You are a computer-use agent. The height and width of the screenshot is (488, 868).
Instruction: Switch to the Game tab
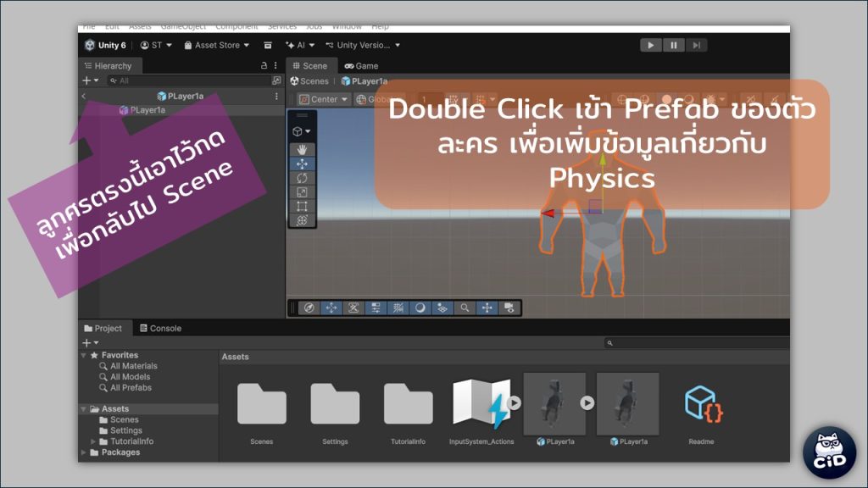point(361,65)
